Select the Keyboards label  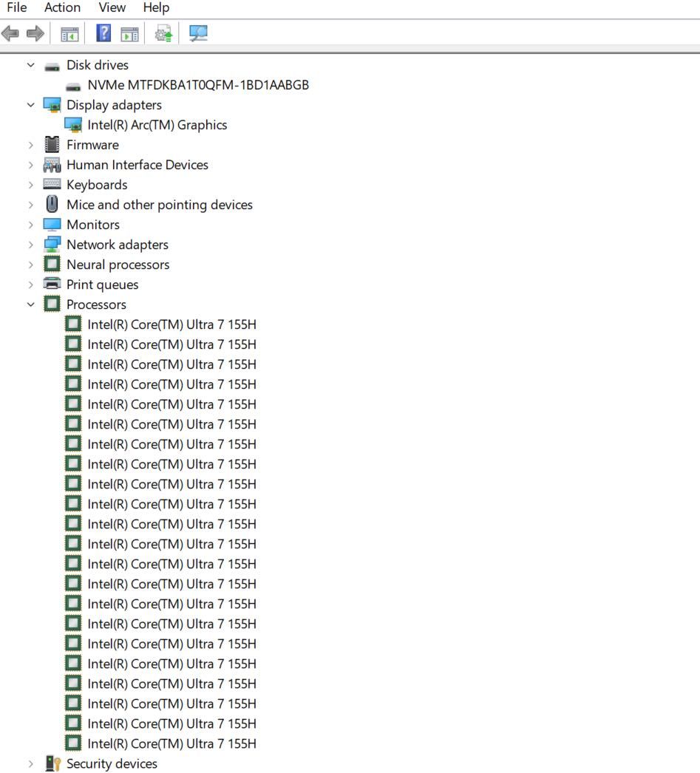point(97,185)
